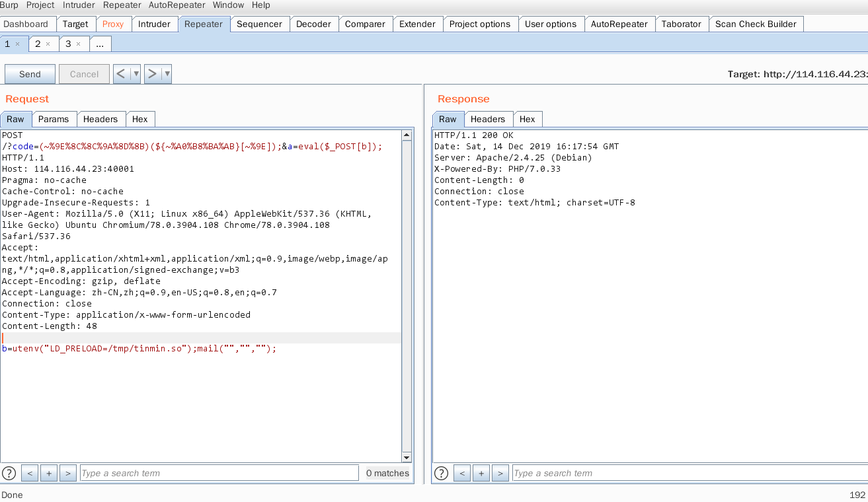
Task: Switch to the Dashboard tab
Action: click(26, 24)
